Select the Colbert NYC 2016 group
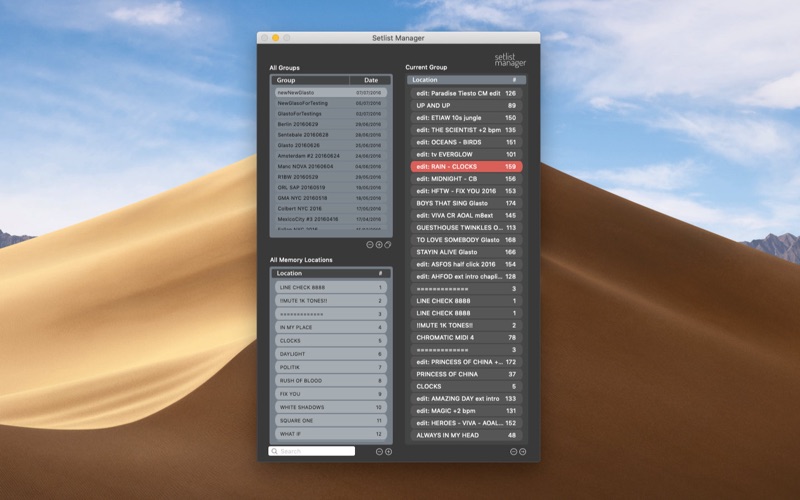 click(x=331, y=209)
